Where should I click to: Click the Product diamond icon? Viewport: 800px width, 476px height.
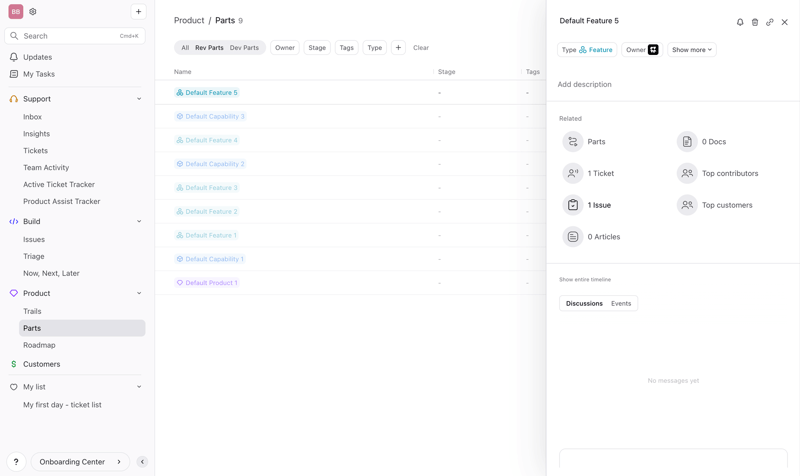14,293
